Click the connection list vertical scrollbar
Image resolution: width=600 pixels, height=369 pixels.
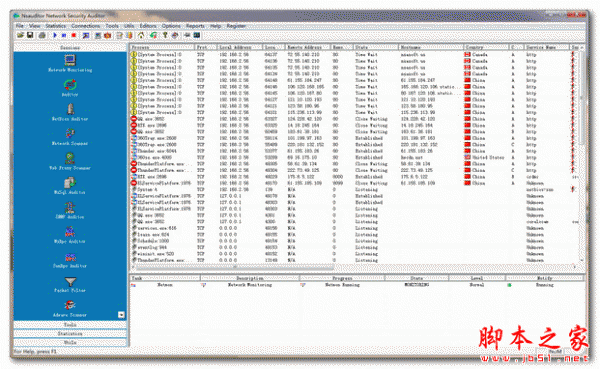tap(581, 153)
